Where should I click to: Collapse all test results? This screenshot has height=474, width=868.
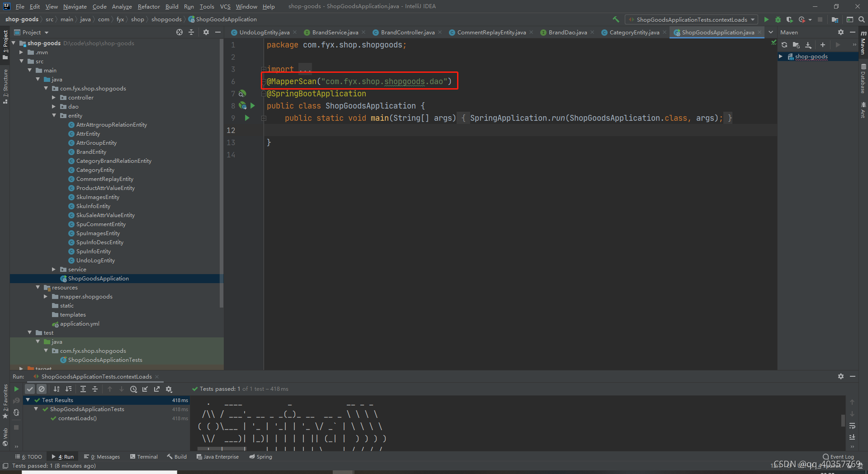(95, 389)
